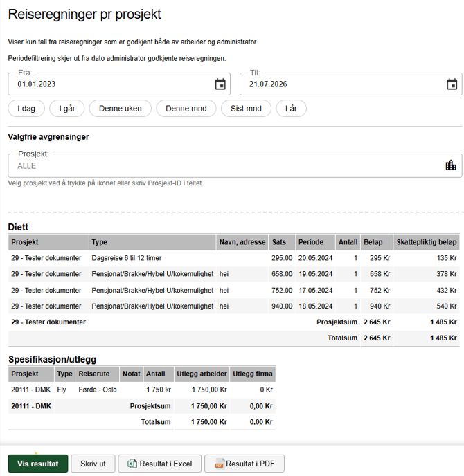Click the Utlegg firma column header
Viewport: 464px width, 476px height.
click(253, 374)
